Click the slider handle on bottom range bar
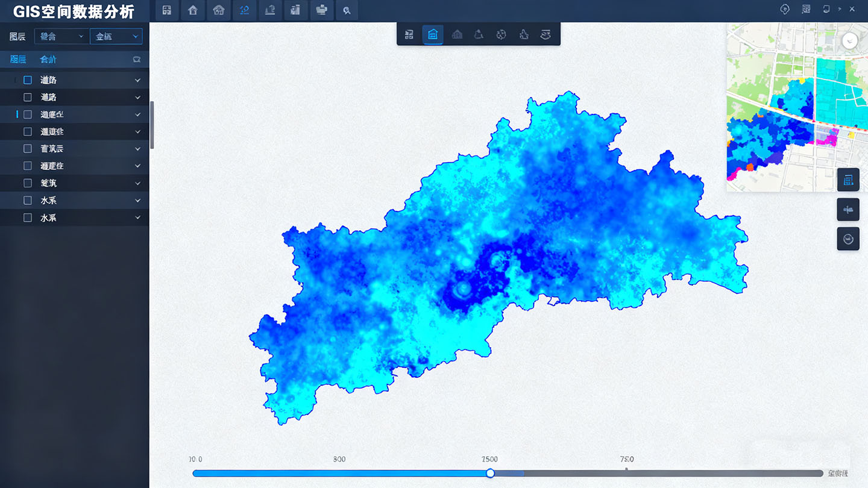This screenshot has height=488, width=868. click(x=490, y=474)
